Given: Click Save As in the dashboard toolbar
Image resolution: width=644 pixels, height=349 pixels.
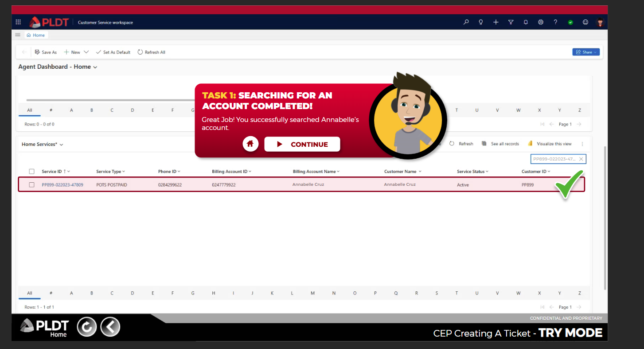Looking at the screenshot, I should coord(46,52).
